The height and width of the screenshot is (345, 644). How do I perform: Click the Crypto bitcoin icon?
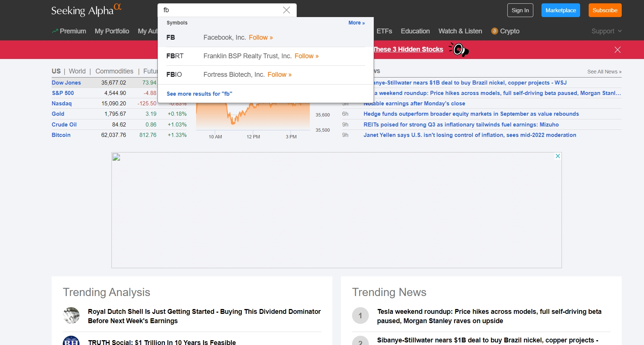point(494,31)
